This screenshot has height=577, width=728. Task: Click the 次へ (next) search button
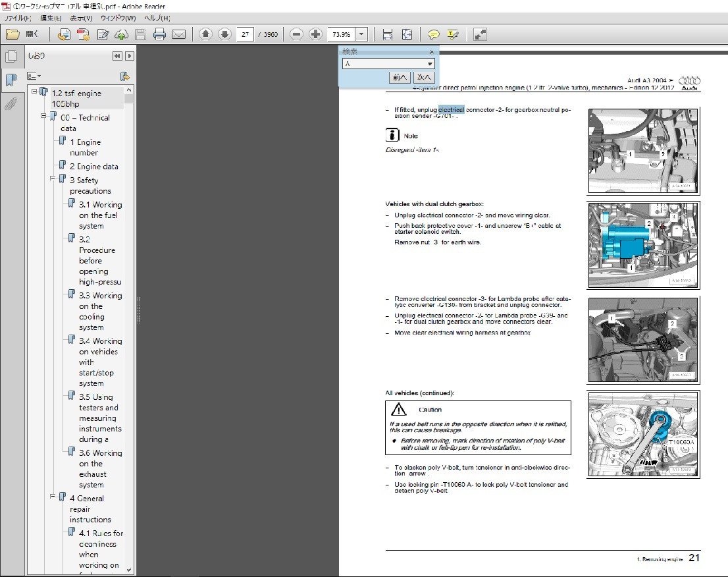point(423,77)
